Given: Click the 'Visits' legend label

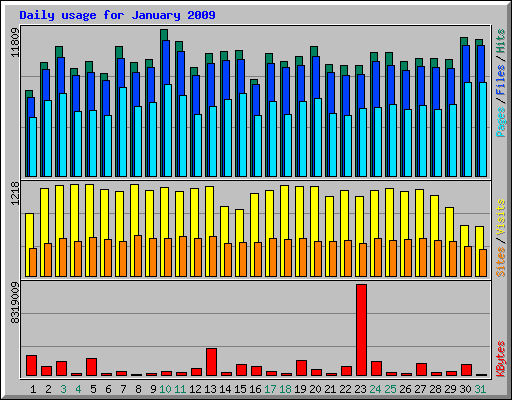Looking at the screenshot, I should coord(501,217).
